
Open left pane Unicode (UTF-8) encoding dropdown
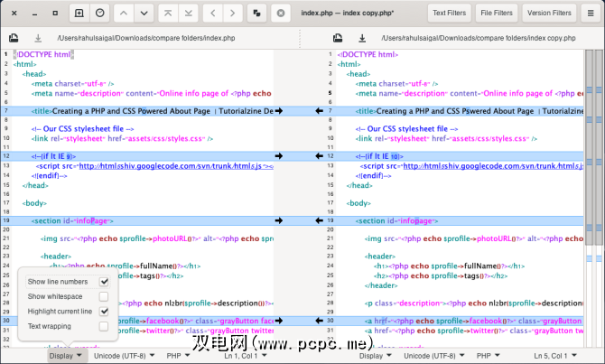(125, 357)
